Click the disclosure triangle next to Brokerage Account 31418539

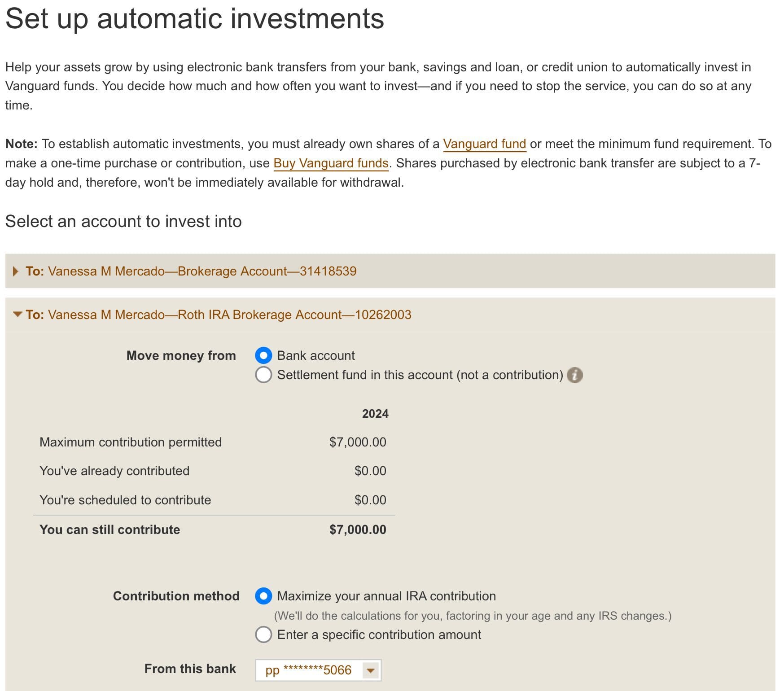[16, 271]
